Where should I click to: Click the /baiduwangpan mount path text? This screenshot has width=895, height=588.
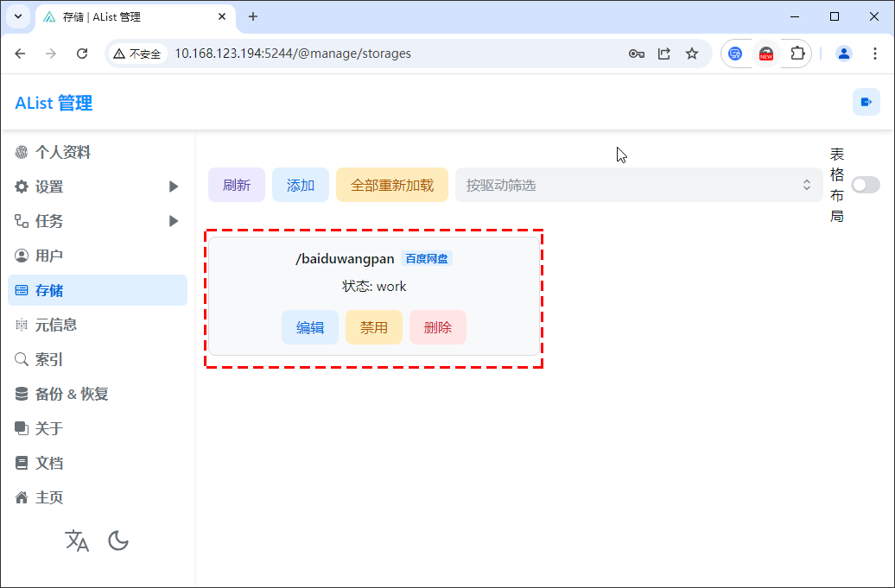345,259
